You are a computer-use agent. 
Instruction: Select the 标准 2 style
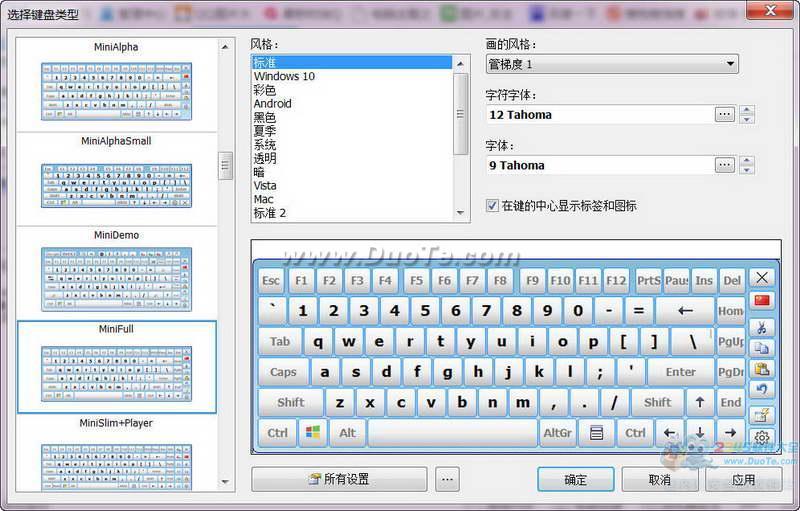pos(352,213)
